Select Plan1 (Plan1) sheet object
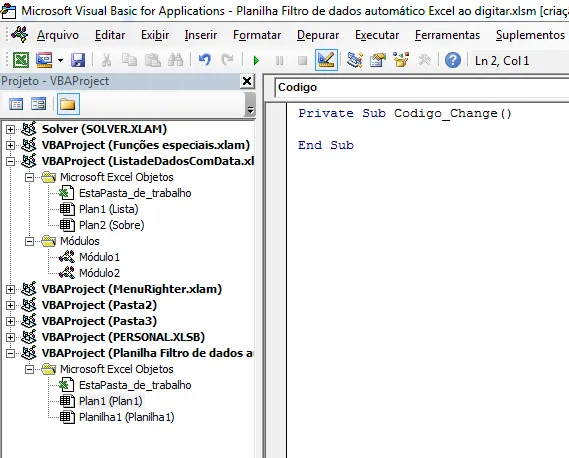 pyautogui.click(x=111, y=401)
